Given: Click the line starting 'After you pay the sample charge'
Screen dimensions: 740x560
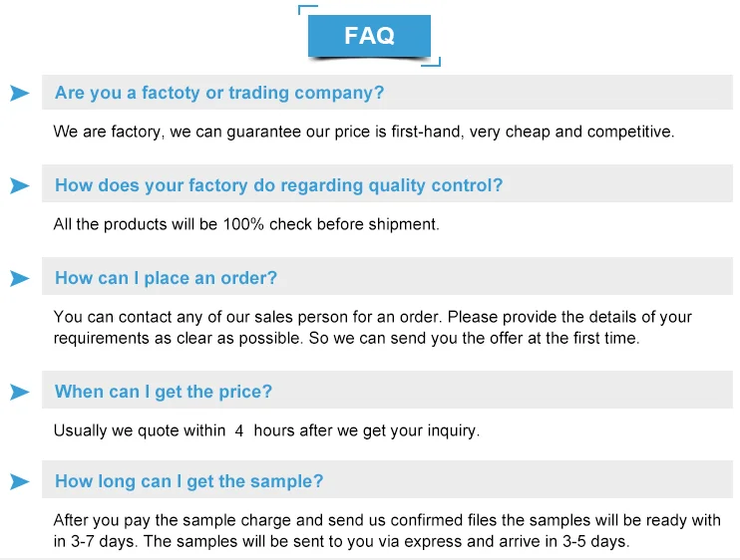Looking at the screenshot, I should [x=386, y=520].
